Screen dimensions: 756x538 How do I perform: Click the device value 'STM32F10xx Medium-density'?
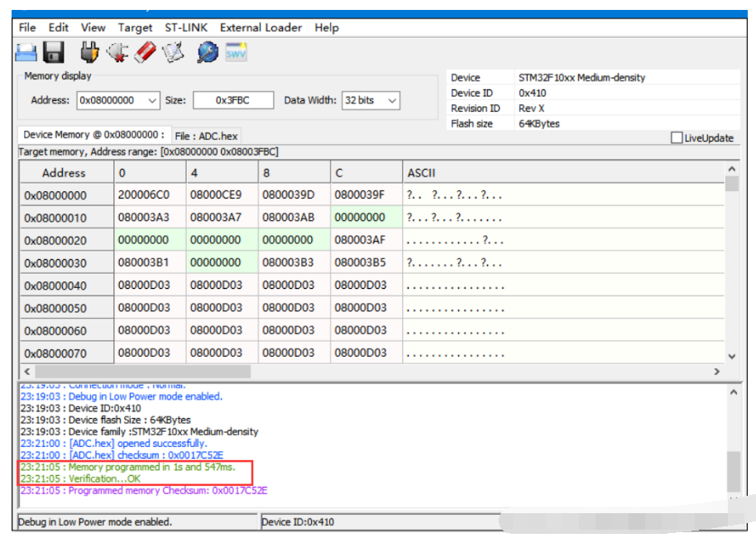[582, 78]
